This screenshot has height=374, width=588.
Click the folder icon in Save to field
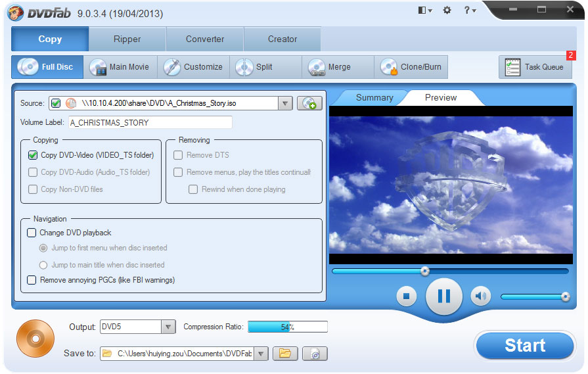pos(107,354)
